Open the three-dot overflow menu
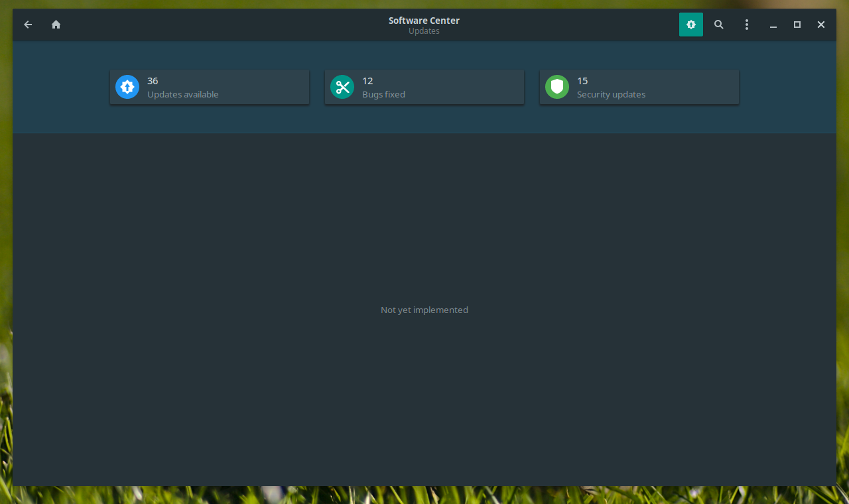This screenshot has height=504, width=849. pos(747,25)
